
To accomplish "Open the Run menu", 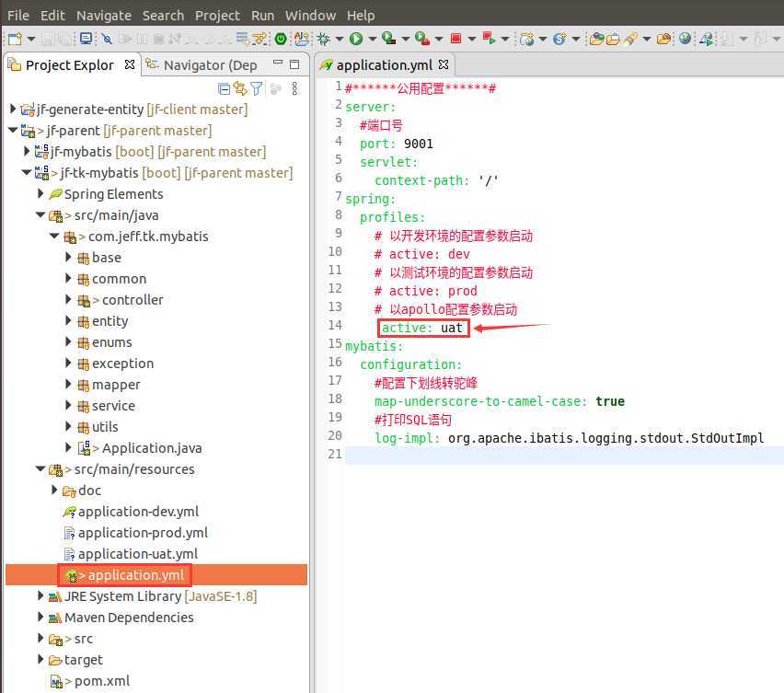I will [262, 16].
